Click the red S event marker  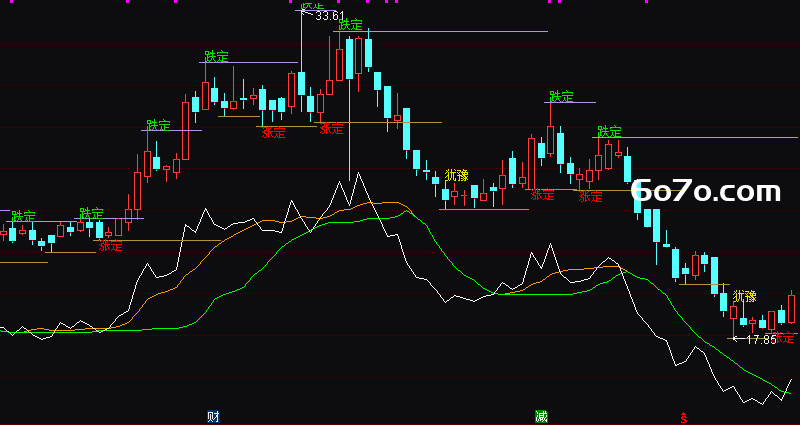[x=684, y=417]
